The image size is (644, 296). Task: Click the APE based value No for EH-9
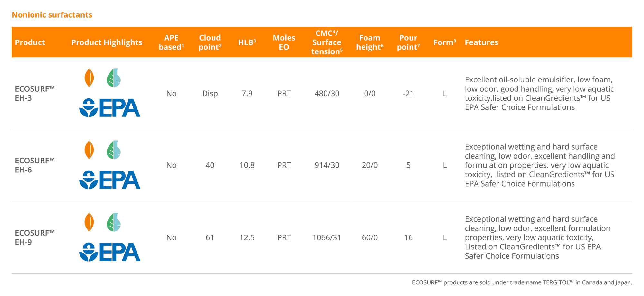point(171,238)
